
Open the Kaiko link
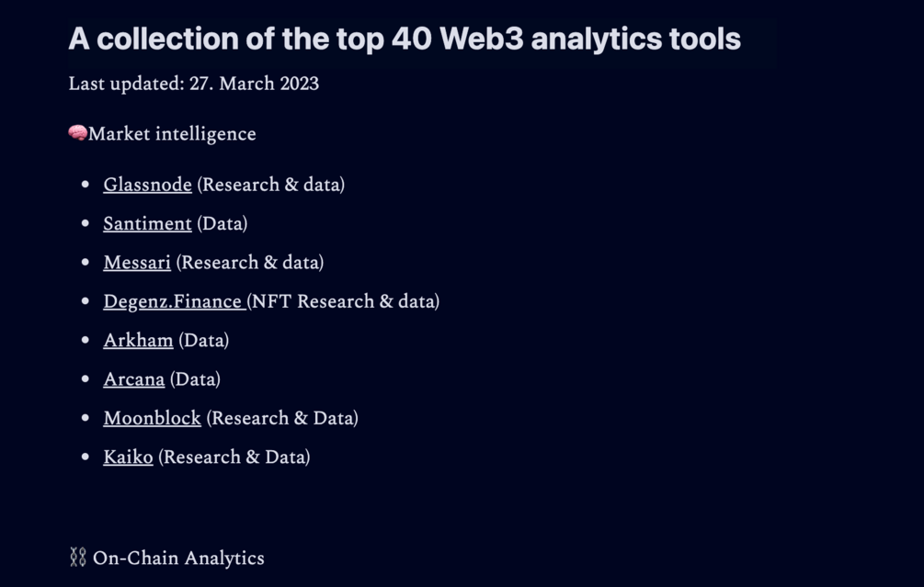point(128,457)
